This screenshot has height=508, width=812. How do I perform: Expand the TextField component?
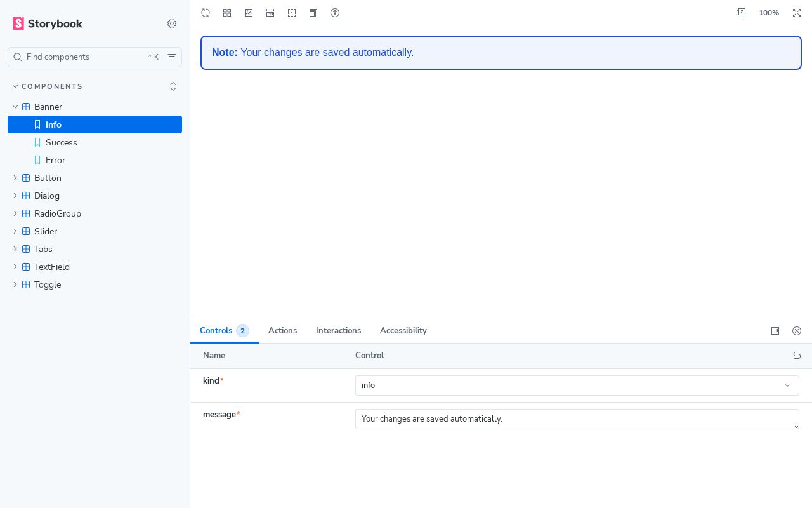[x=95, y=267]
